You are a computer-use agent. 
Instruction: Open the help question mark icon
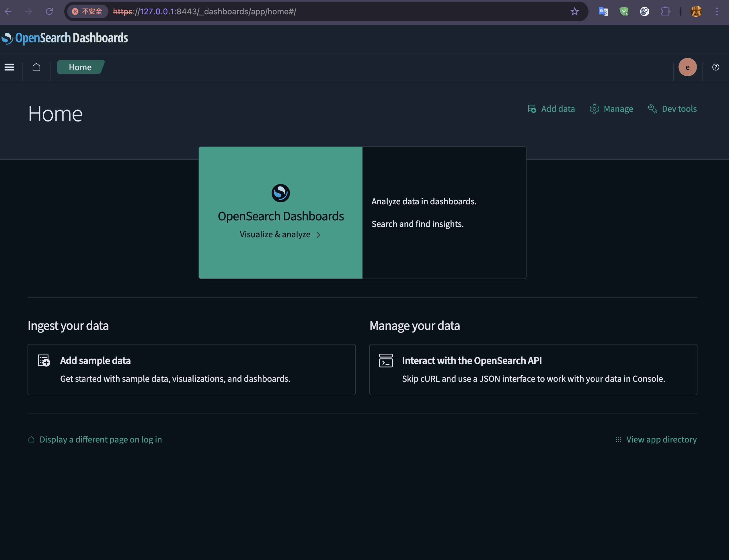[x=715, y=67]
